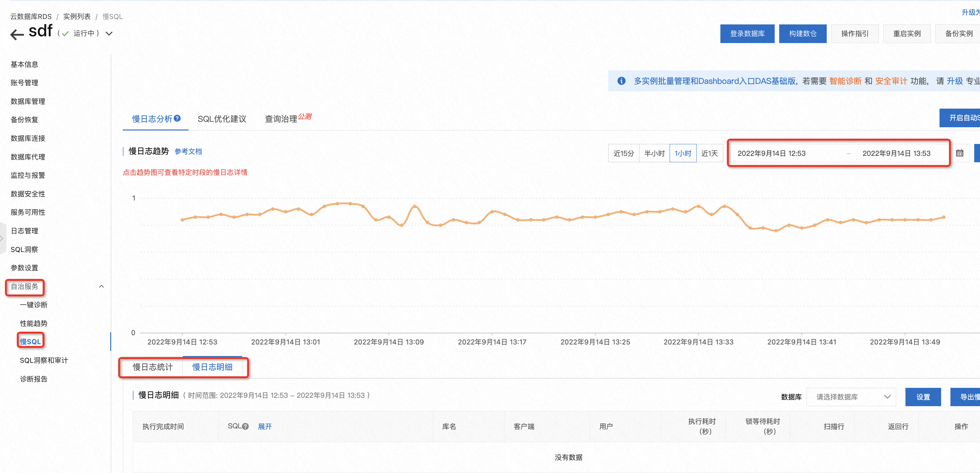Select the 近1天 time range

click(710, 153)
